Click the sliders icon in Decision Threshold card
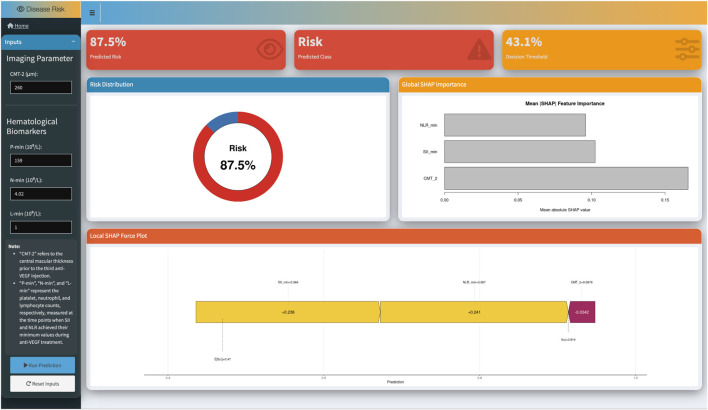 point(687,49)
